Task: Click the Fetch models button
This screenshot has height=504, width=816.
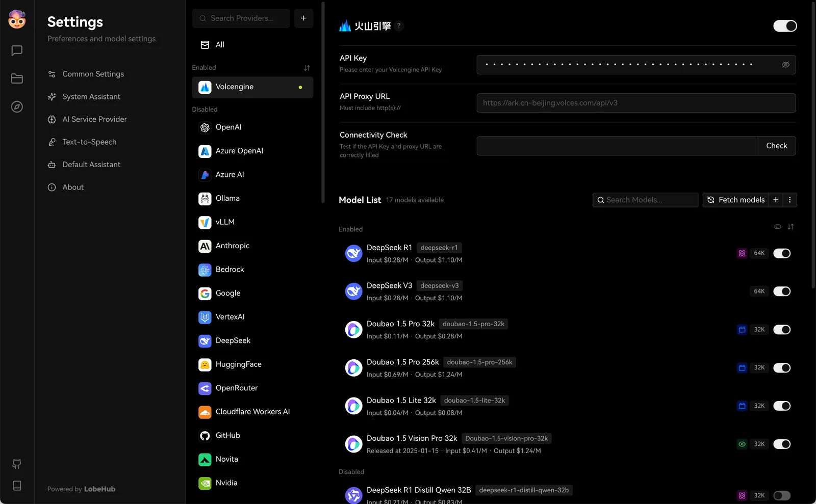Action: [x=735, y=200]
